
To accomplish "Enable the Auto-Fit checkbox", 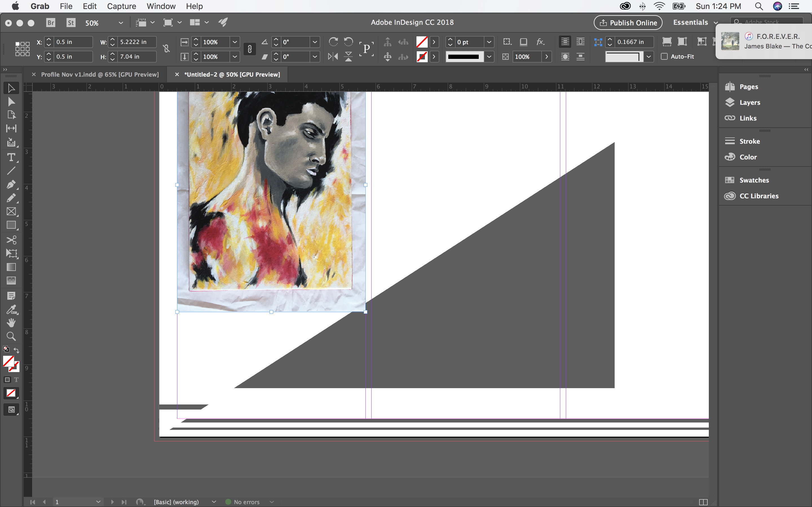I will tap(664, 57).
